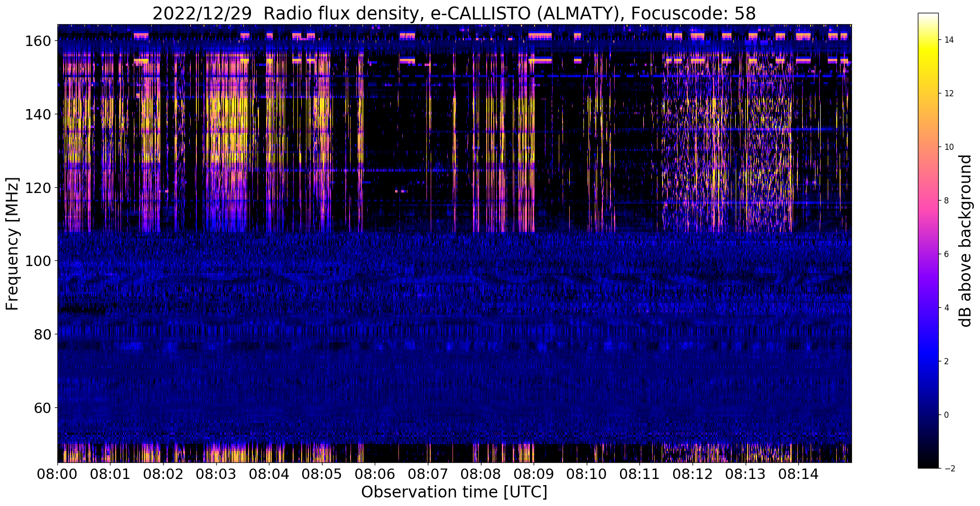Click the colorbar tick value 0
980x506 pixels.
pos(947,415)
